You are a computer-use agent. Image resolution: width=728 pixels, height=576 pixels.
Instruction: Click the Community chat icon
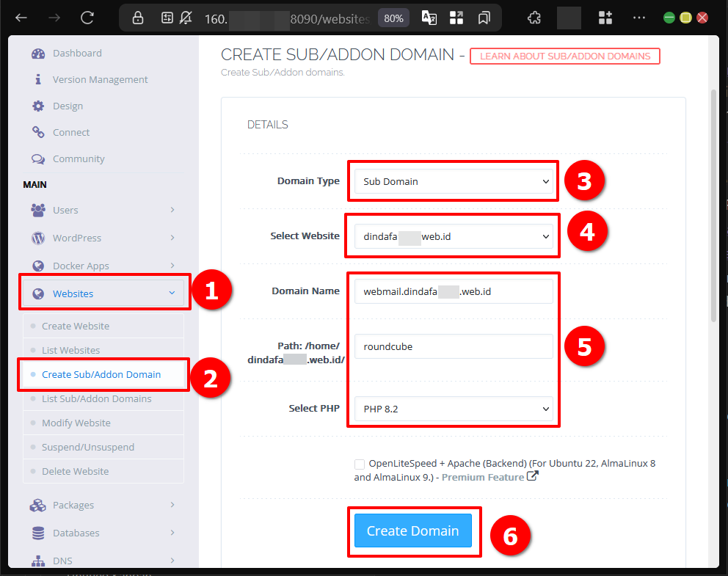click(x=38, y=159)
